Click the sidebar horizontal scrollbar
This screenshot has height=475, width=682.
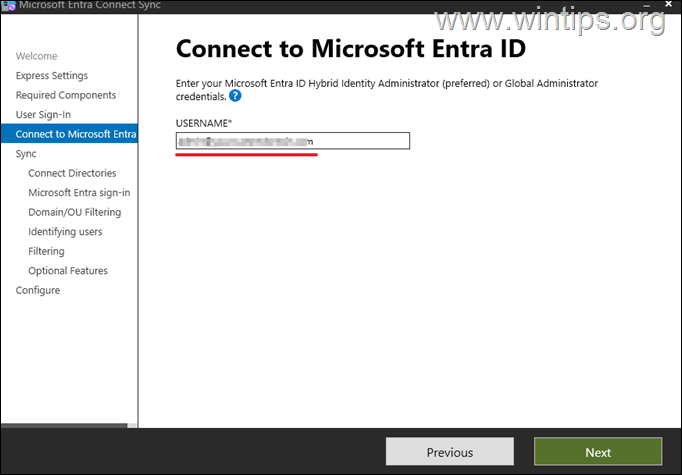64,425
